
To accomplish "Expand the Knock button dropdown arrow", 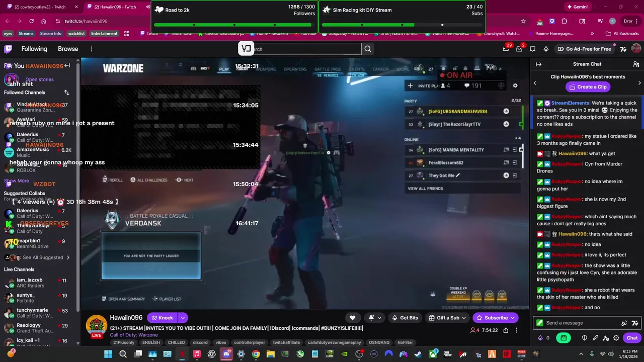I will pos(183,318).
